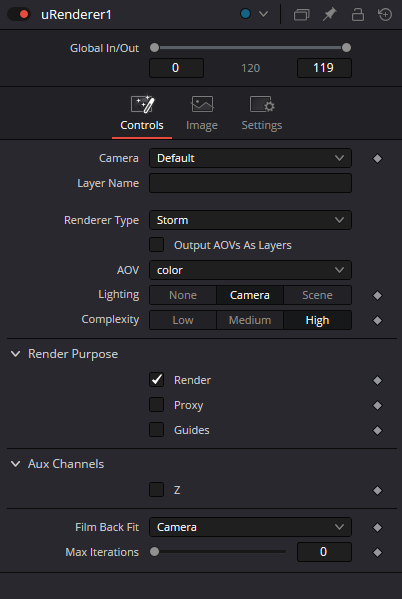The width and height of the screenshot is (402, 599).
Task: Open the node color dropdown arrow
Action: tap(263, 14)
